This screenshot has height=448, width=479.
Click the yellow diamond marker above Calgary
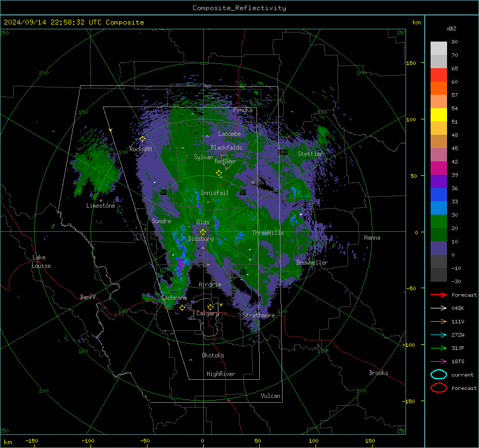(210, 307)
